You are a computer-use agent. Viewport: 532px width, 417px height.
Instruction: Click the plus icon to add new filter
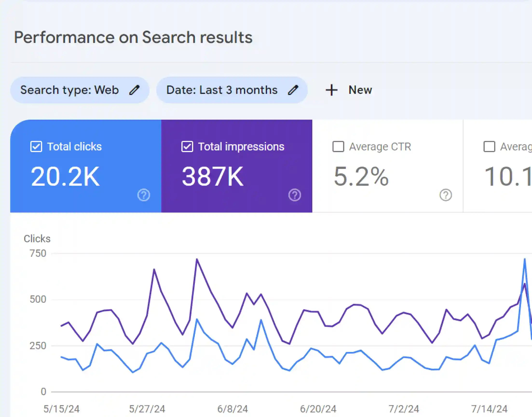click(332, 90)
